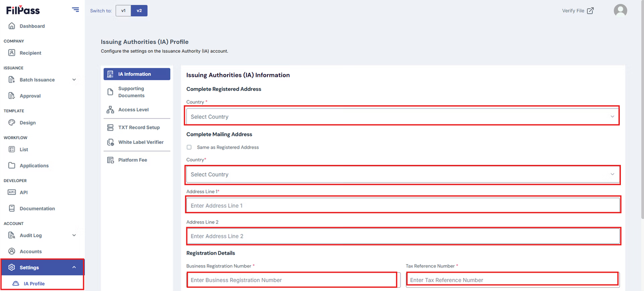Collapse the Settings menu chevron
644x291 pixels.
(x=74, y=267)
